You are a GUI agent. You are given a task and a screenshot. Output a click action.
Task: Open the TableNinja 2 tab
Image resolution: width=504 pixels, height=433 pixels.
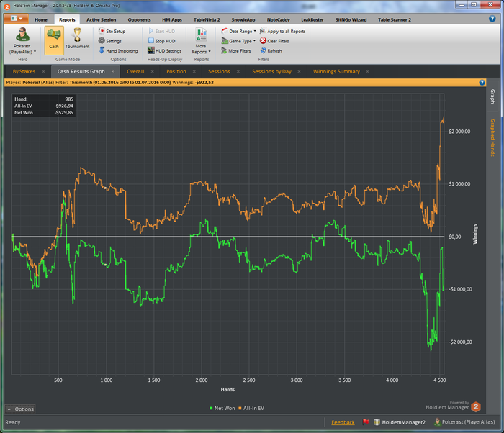pos(207,19)
